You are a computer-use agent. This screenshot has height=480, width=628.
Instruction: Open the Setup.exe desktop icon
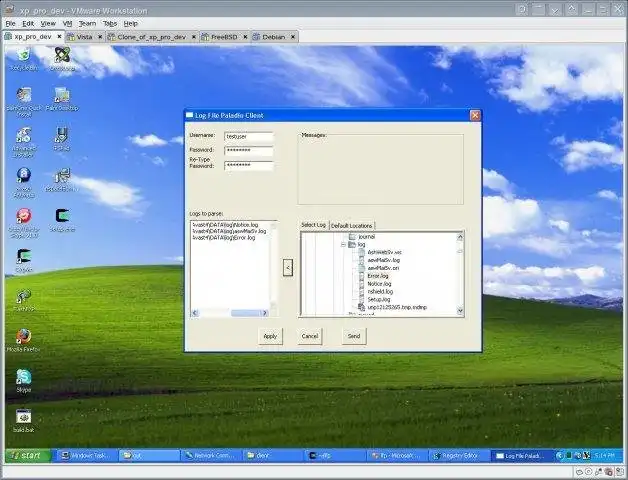62,216
